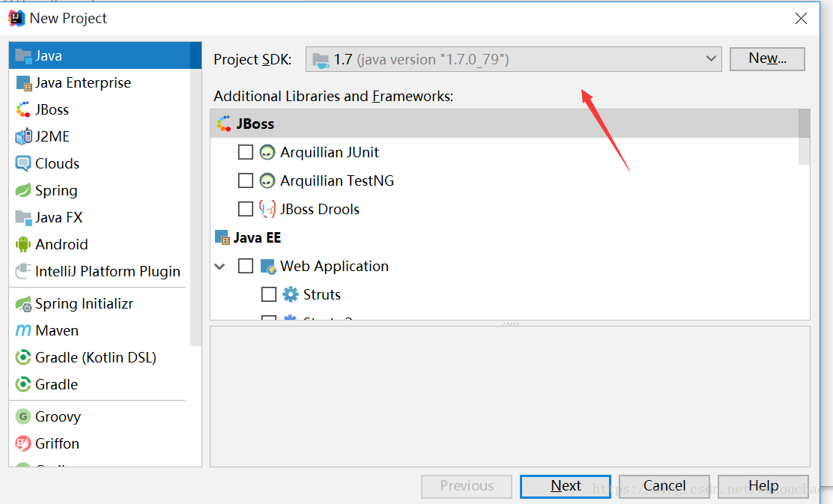
Task: Click the Arquillian TestNG alien icon
Action: 267,181
